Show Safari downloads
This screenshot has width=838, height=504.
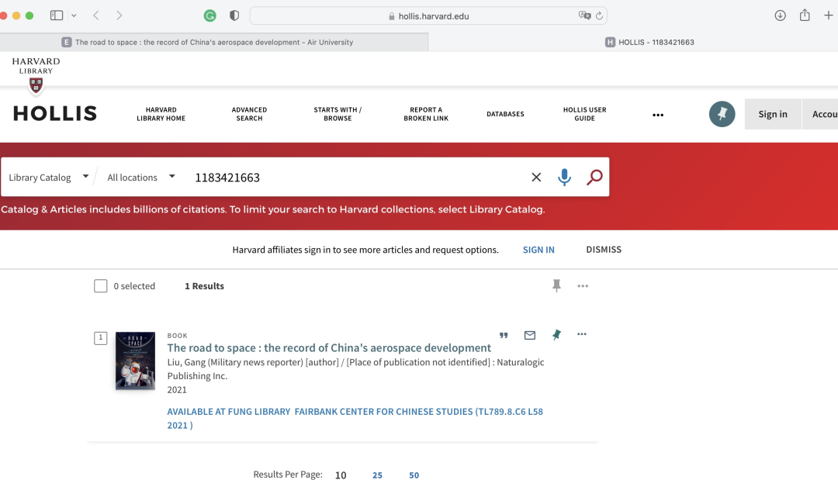(x=781, y=16)
